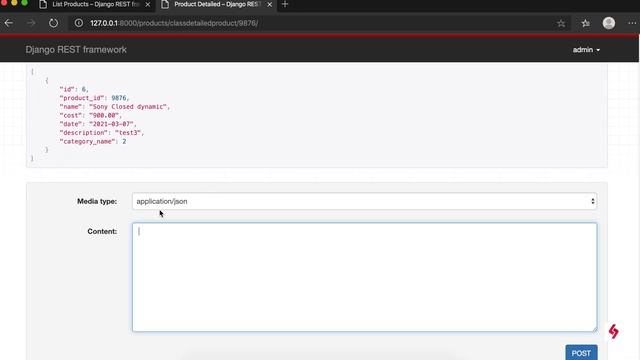Select the Product Detailed tab
The height and width of the screenshot is (360, 640).
click(x=217, y=4)
